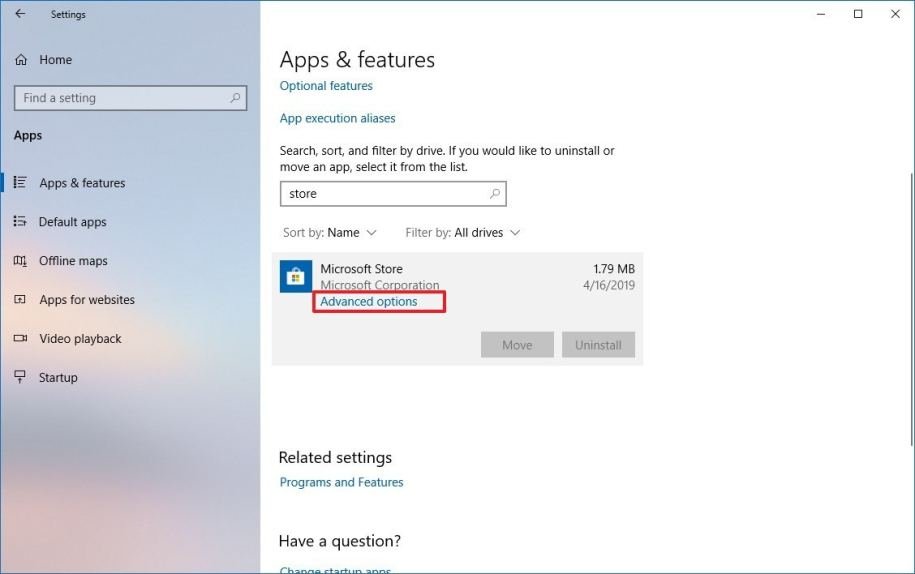Maximize the Settings window
915x574 pixels.
pos(858,14)
